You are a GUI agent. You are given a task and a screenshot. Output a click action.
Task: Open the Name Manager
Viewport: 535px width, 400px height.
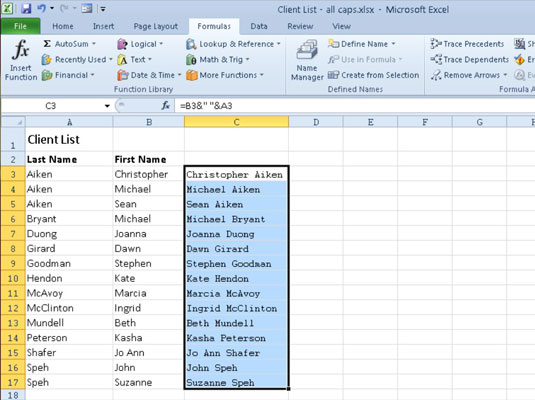(x=307, y=60)
